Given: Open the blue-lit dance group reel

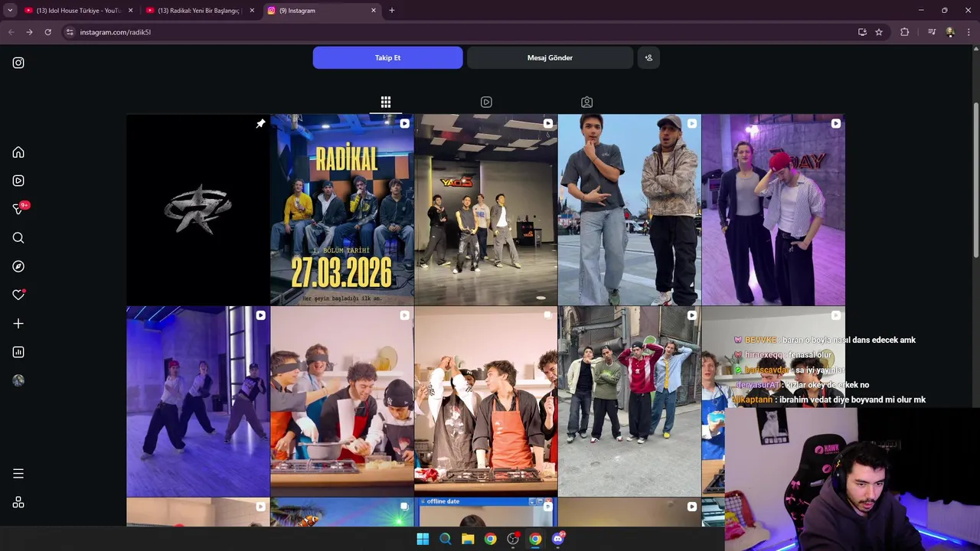Looking at the screenshot, I should pos(198,402).
